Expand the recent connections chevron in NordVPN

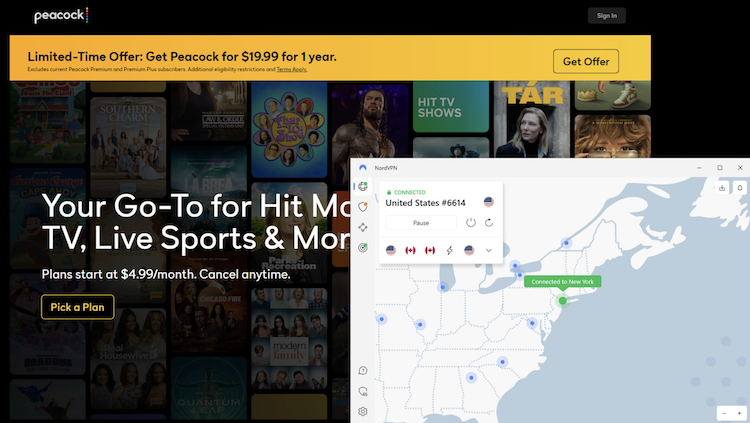pos(489,250)
